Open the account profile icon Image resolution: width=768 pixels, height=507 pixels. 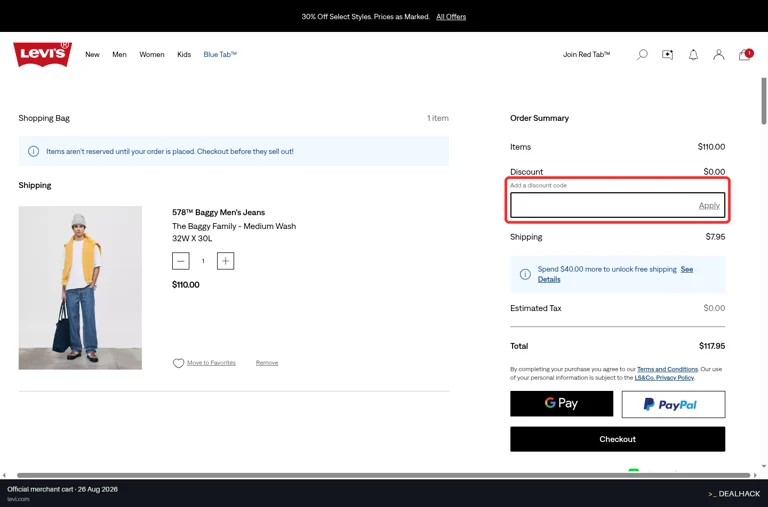(x=719, y=55)
